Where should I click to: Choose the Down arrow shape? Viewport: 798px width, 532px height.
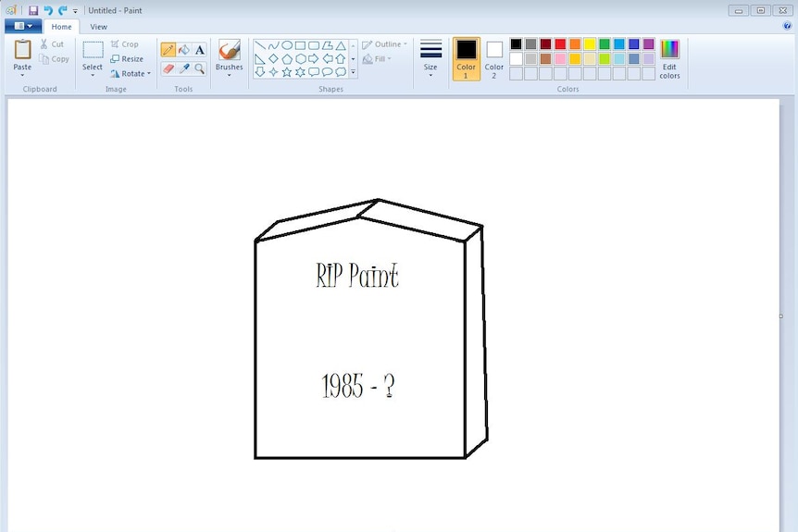coord(260,72)
